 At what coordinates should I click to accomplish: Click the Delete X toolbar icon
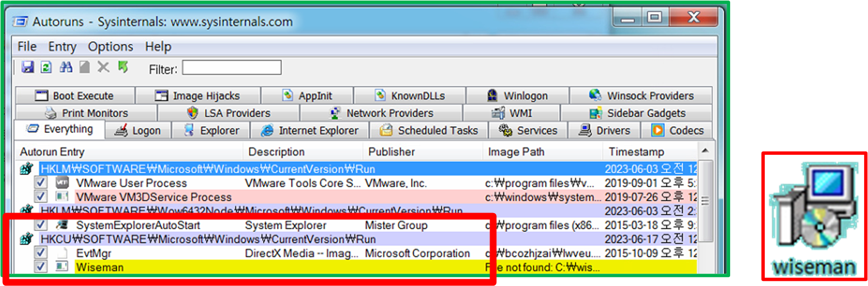click(x=103, y=67)
